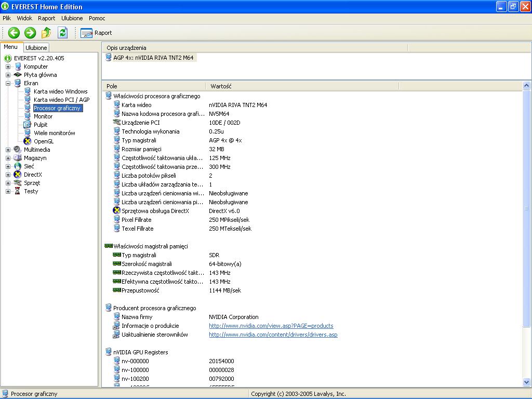
Task: Click the Wartość column header
Action: [221, 86]
